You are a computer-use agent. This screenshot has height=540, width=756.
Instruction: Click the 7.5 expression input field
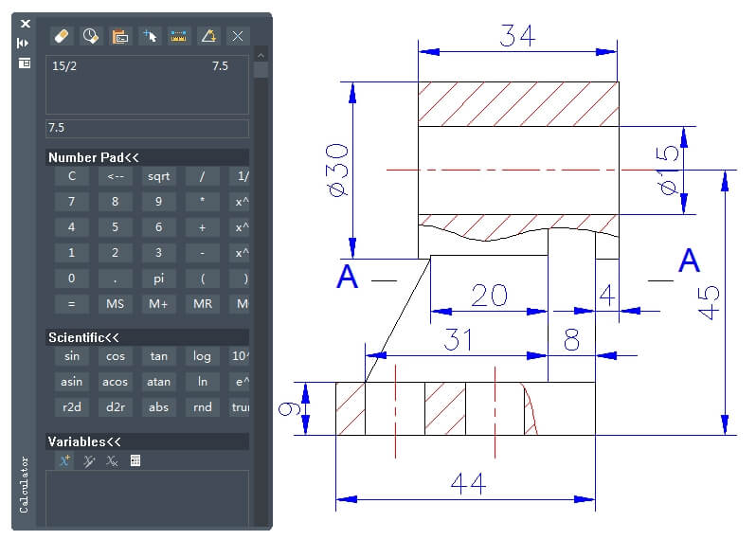click(147, 128)
